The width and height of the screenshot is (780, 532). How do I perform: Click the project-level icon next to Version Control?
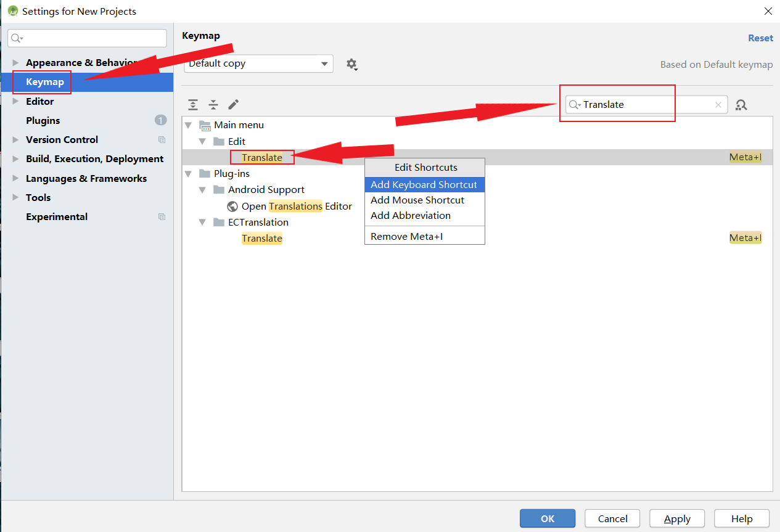tap(162, 140)
